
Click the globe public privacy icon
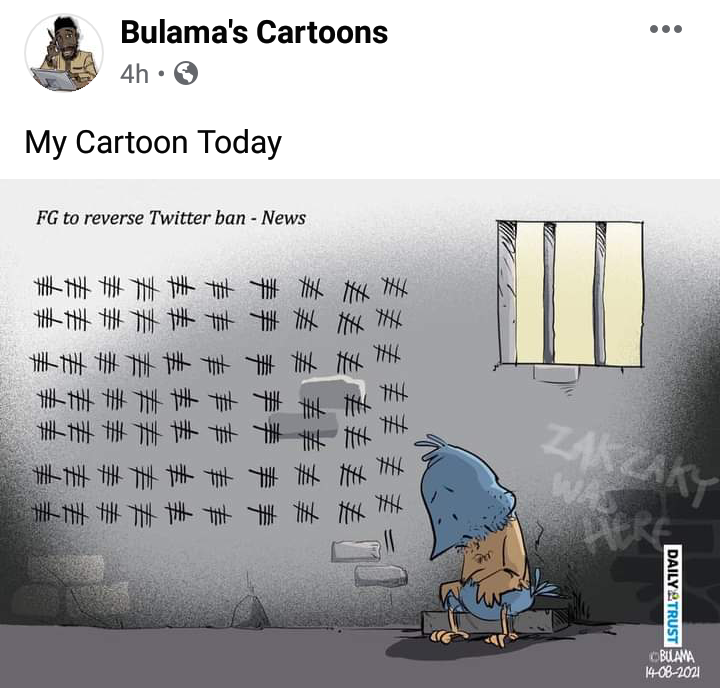186,73
